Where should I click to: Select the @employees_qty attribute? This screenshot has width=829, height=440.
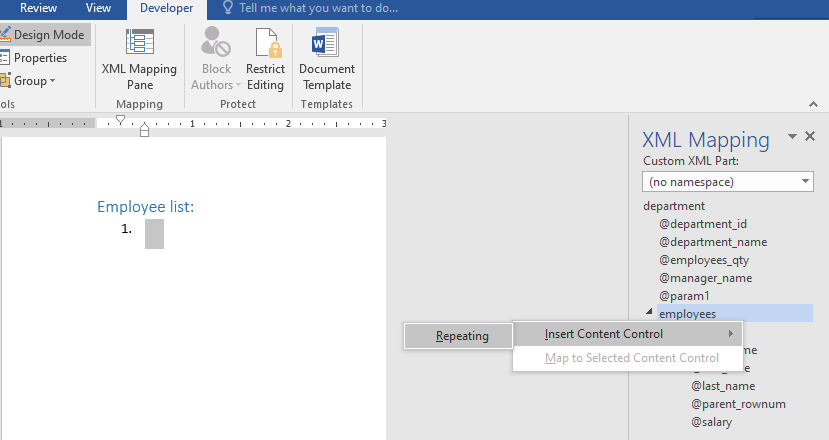click(x=704, y=260)
